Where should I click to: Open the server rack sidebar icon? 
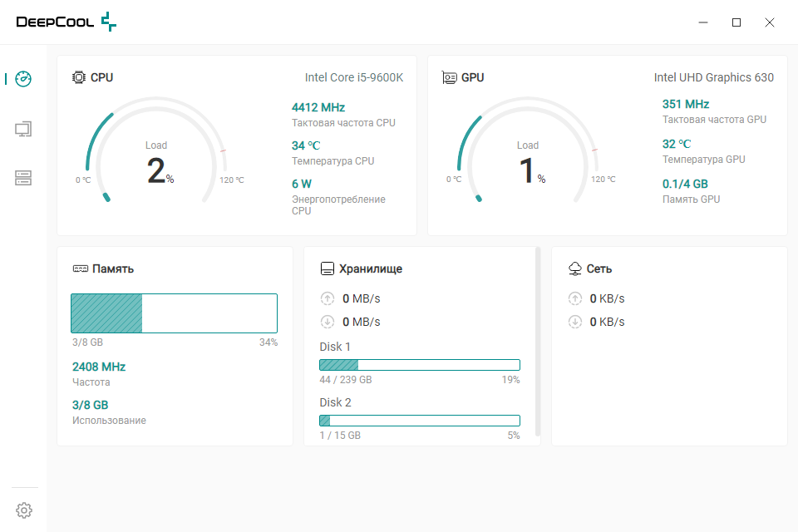click(23, 178)
